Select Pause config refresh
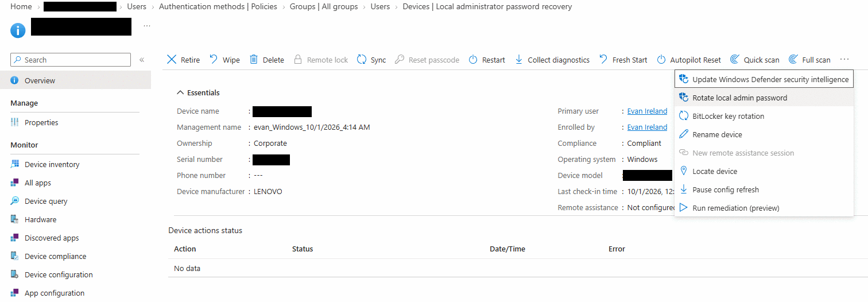868x302 pixels. (764, 189)
